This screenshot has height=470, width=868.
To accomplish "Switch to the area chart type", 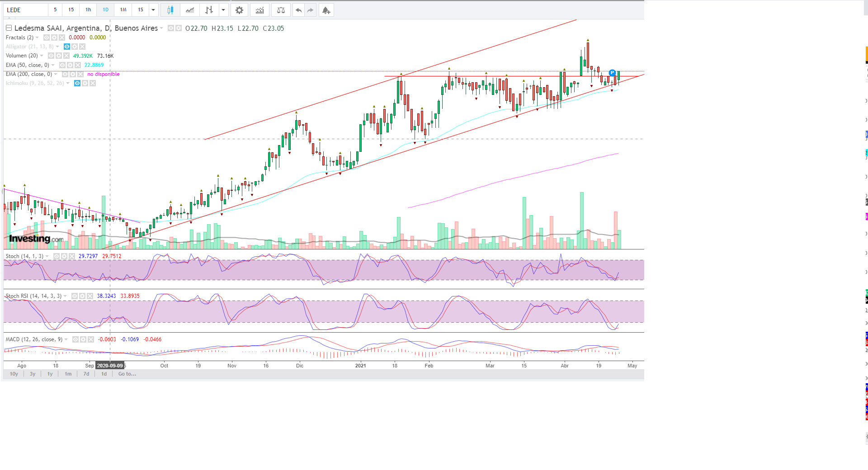I will pyautogui.click(x=190, y=10).
